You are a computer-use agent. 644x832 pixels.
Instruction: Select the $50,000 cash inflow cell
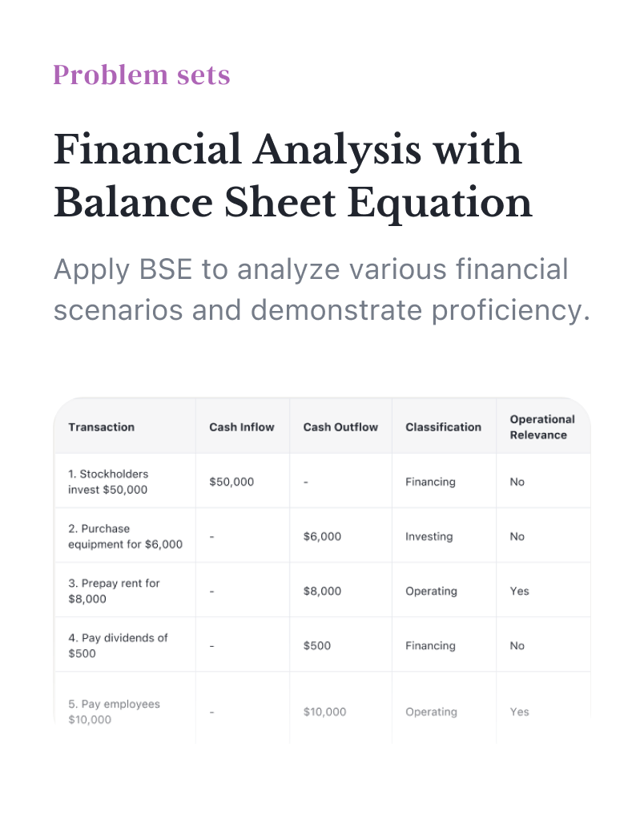pos(231,482)
